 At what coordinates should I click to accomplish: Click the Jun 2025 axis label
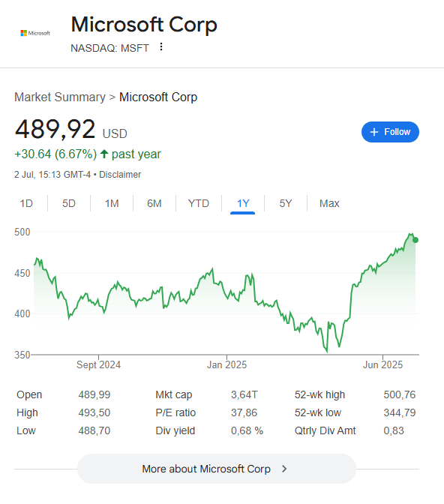click(x=382, y=364)
